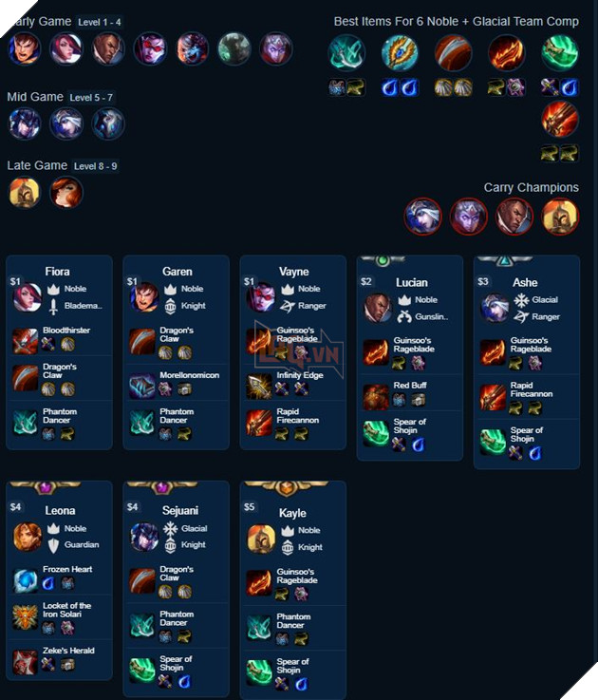Click Leona's Frozen Heart item icon
This screenshot has width=598, height=700.
pyautogui.click(x=25, y=580)
